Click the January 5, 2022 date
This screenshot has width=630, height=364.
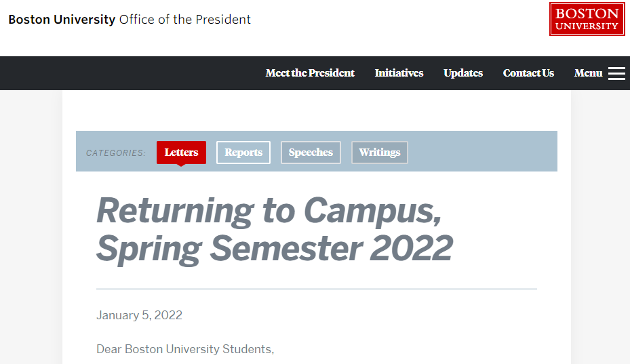click(x=139, y=315)
